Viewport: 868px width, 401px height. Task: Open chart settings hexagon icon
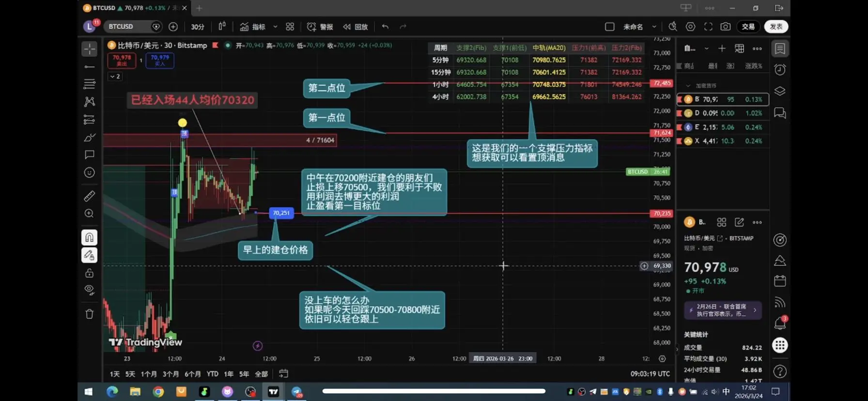pos(691,27)
